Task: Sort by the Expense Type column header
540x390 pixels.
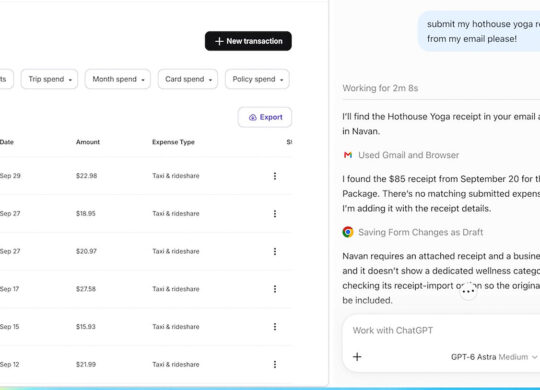Action: 173,142
